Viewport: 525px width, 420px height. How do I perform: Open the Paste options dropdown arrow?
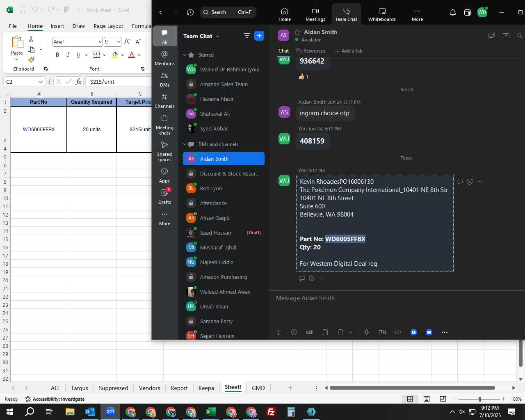(x=17, y=60)
